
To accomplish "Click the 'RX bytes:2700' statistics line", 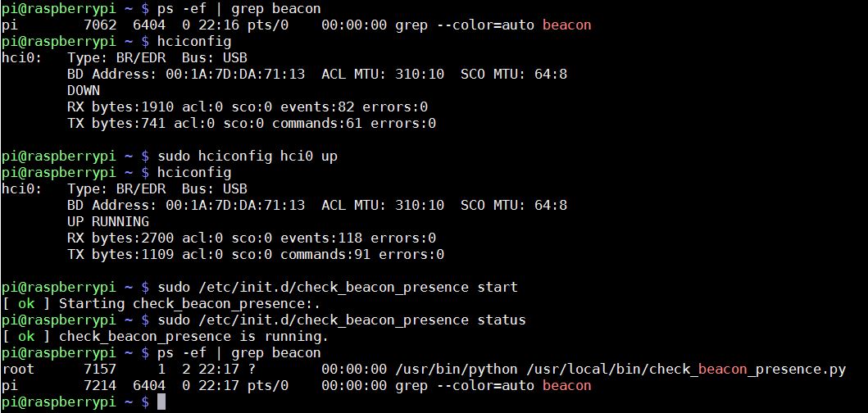I will (252, 238).
